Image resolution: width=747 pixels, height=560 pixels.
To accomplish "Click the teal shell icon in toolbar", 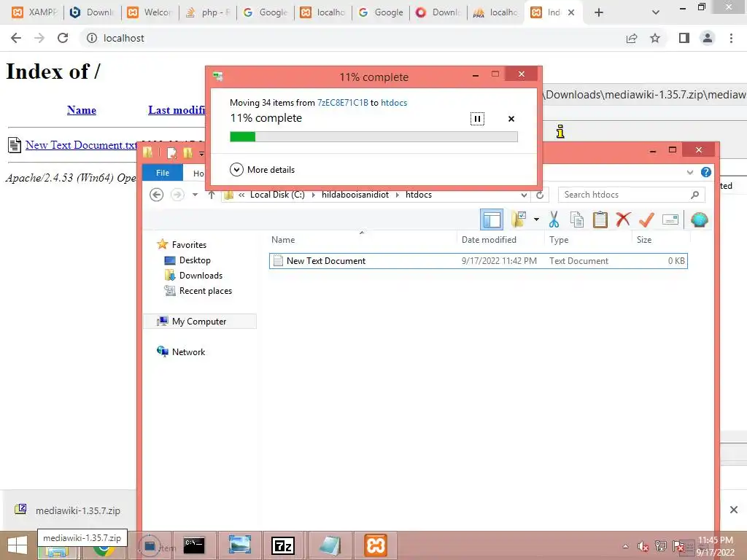I will click(700, 219).
